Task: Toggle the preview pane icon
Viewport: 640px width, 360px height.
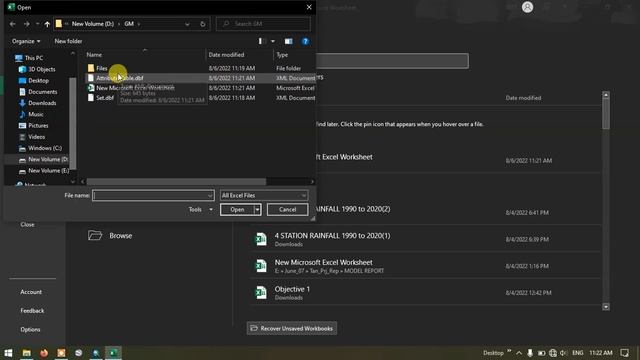Action: coord(289,41)
